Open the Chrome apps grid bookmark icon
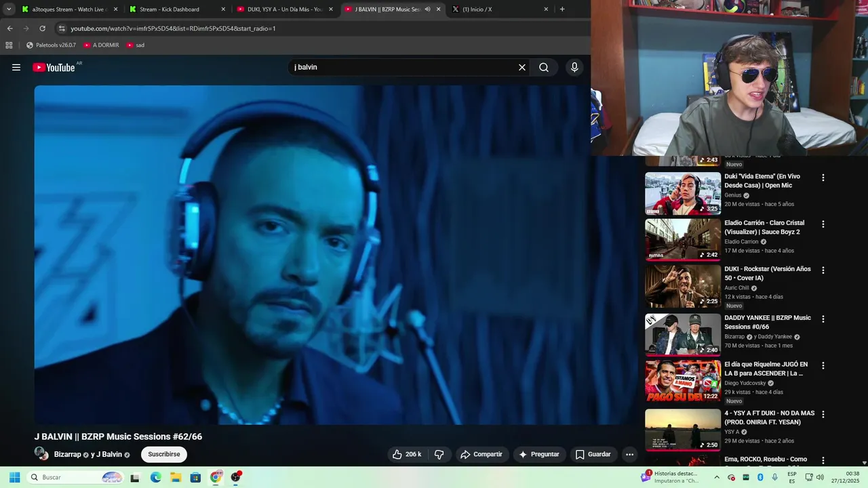The image size is (868, 488). point(9,45)
